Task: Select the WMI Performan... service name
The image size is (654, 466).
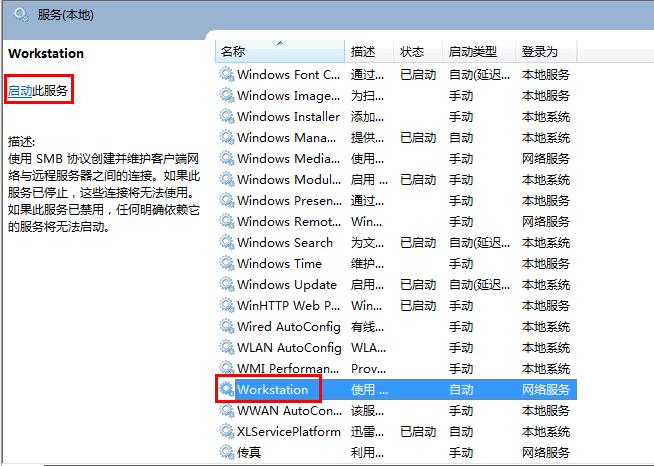Action: pyautogui.click(x=288, y=368)
